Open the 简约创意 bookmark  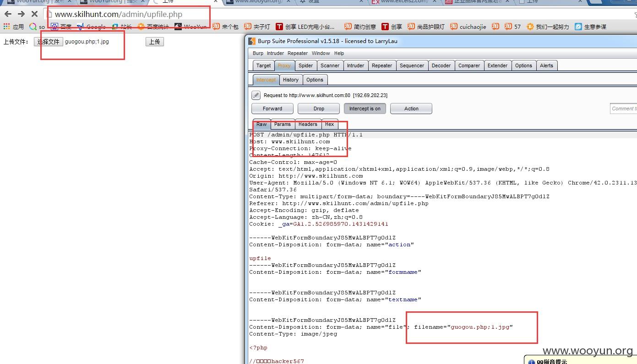click(x=360, y=27)
